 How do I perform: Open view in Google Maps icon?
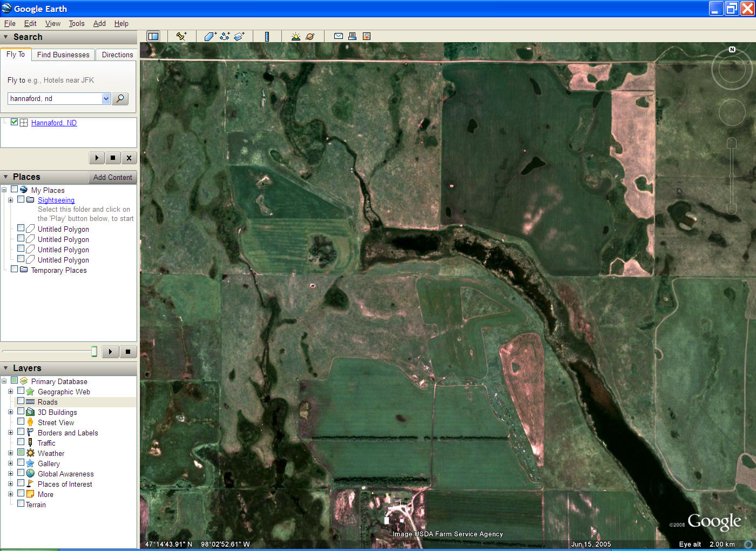(x=367, y=36)
